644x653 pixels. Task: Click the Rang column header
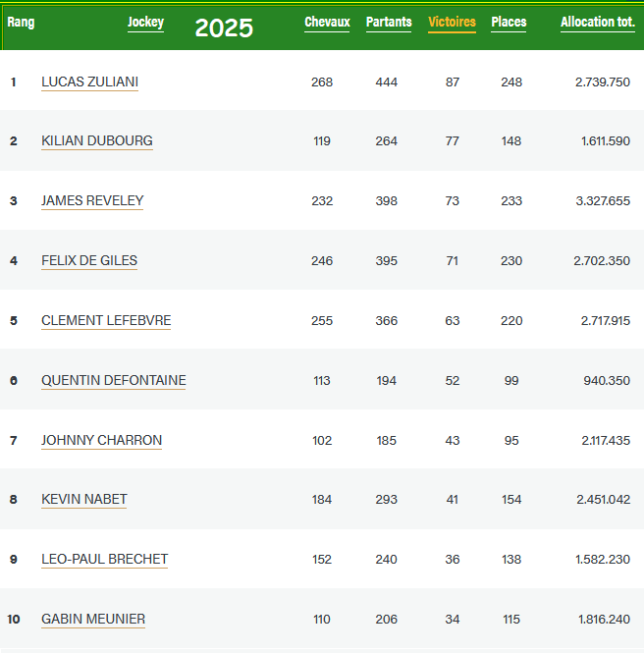[21, 23]
